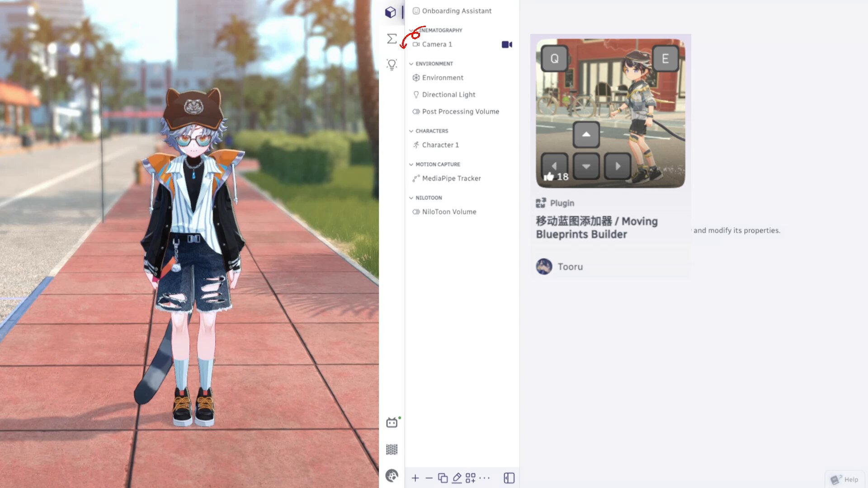
Task: Click the MOTION CAPTURE section header text
Action: tap(438, 164)
